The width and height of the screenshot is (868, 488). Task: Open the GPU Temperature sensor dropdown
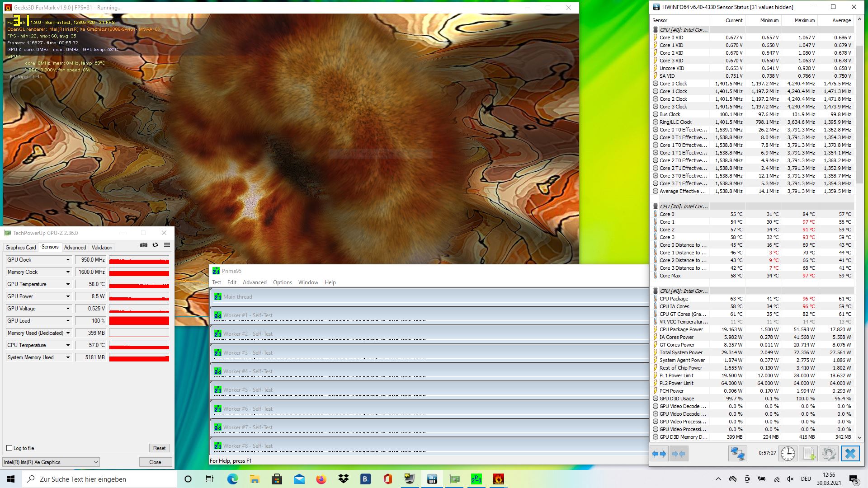click(68, 284)
